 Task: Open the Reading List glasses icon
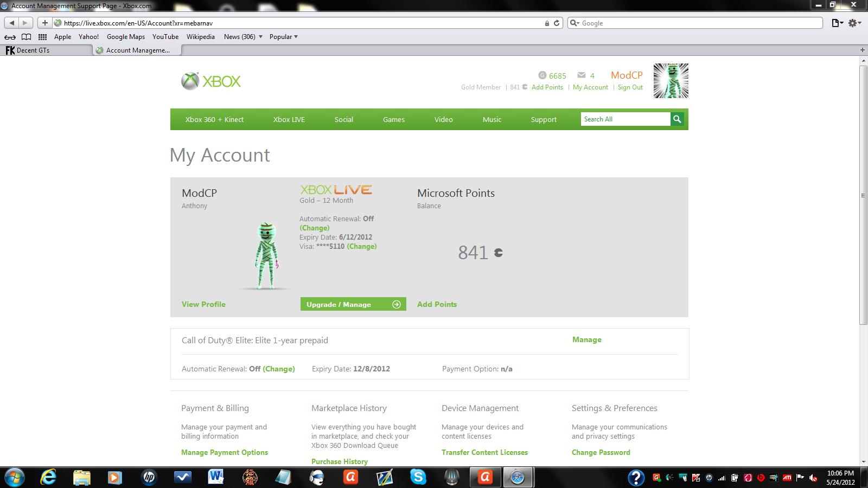coord(10,37)
